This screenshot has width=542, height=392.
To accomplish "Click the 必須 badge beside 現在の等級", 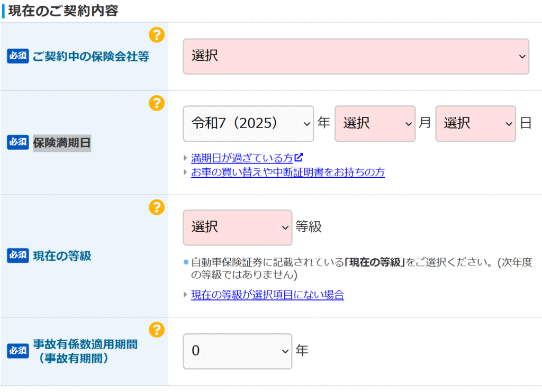I will click(17, 256).
